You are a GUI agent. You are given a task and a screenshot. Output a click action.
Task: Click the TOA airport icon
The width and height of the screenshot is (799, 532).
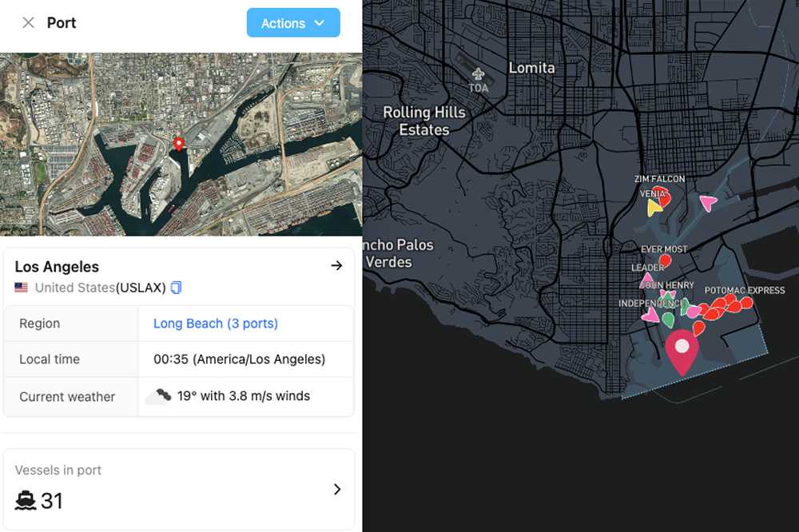pos(478,74)
